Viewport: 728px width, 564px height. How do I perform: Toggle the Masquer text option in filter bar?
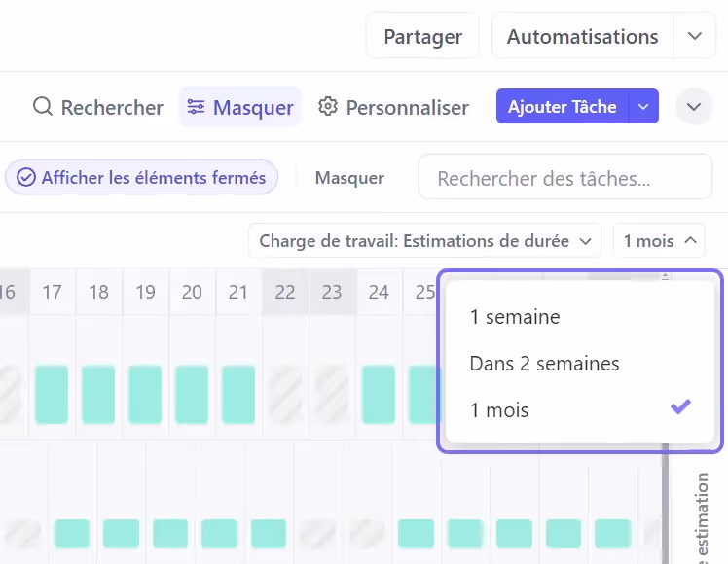349,178
